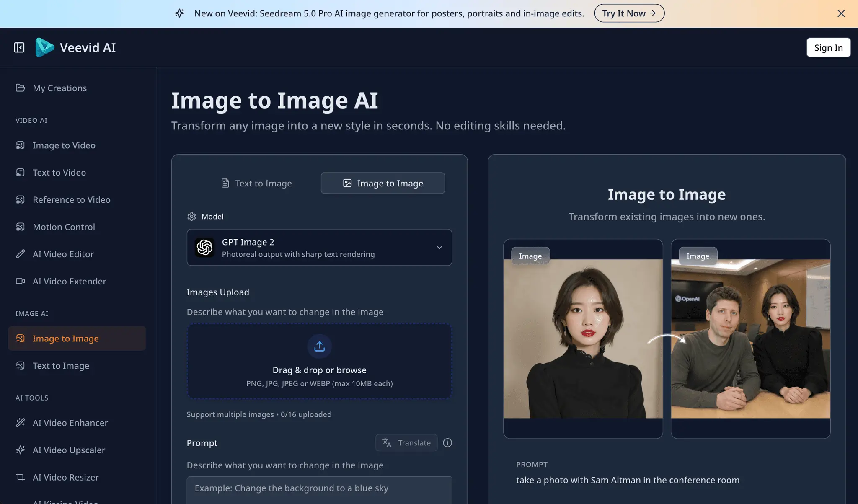
Task: Click the Motion Control sidebar icon
Action: [20, 227]
